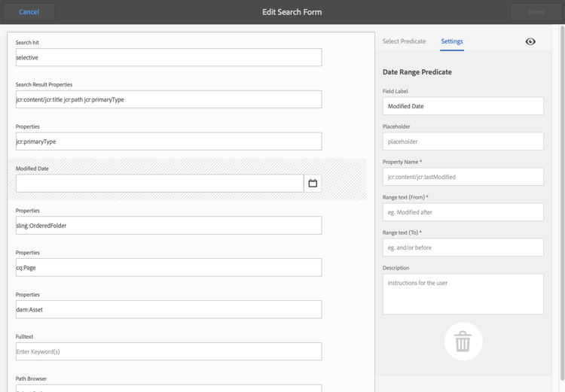Switch to the Select Predicate tab

pyautogui.click(x=404, y=41)
